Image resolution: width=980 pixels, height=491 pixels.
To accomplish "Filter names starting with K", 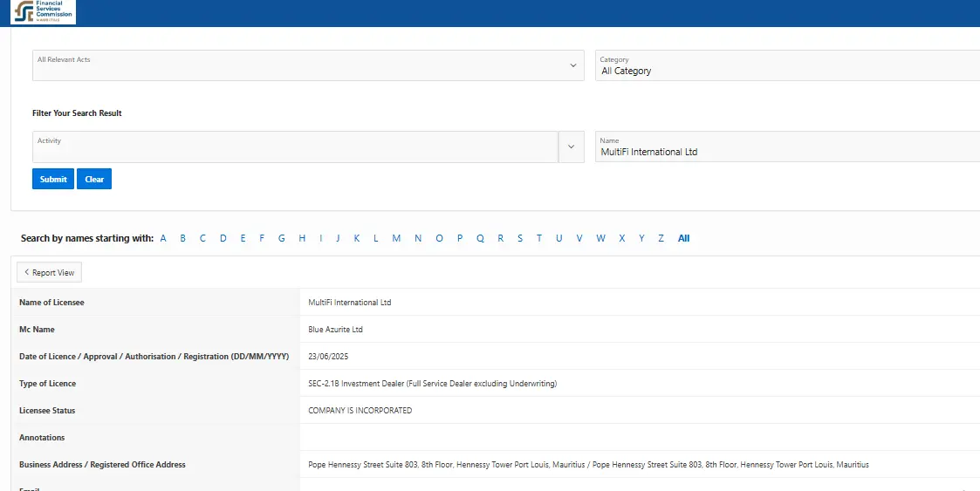I will click(357, 238).
